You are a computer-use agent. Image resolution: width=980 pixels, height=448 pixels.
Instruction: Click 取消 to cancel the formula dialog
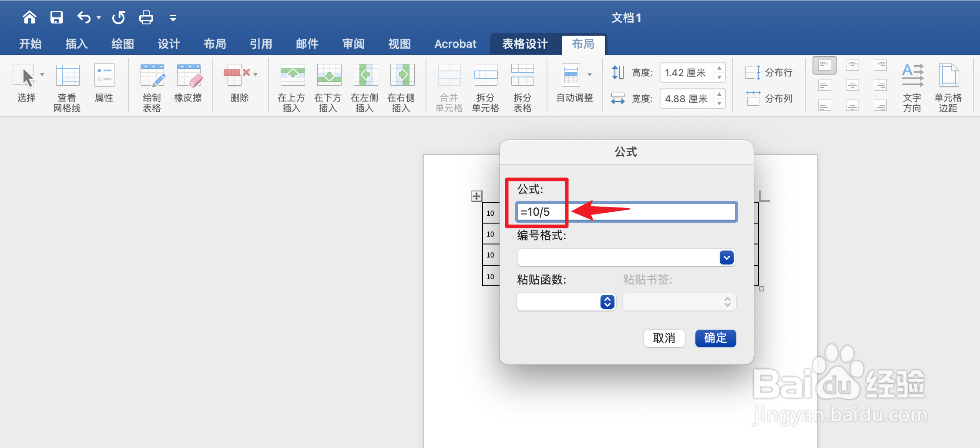coord(664,338)
